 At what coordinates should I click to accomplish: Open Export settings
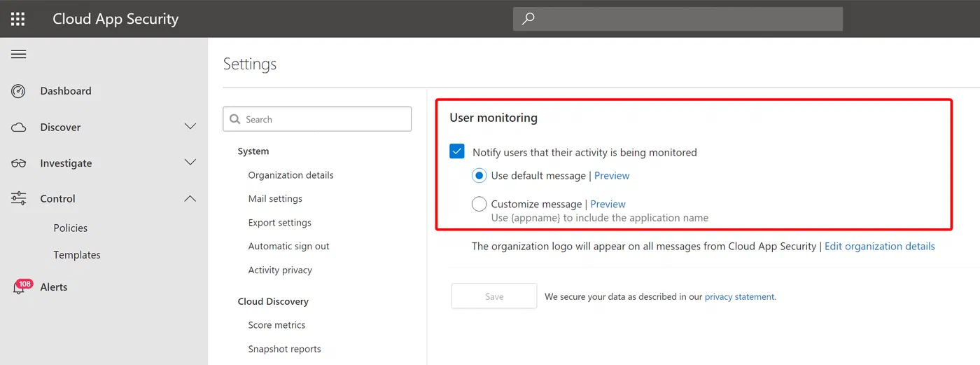[279, 223]
